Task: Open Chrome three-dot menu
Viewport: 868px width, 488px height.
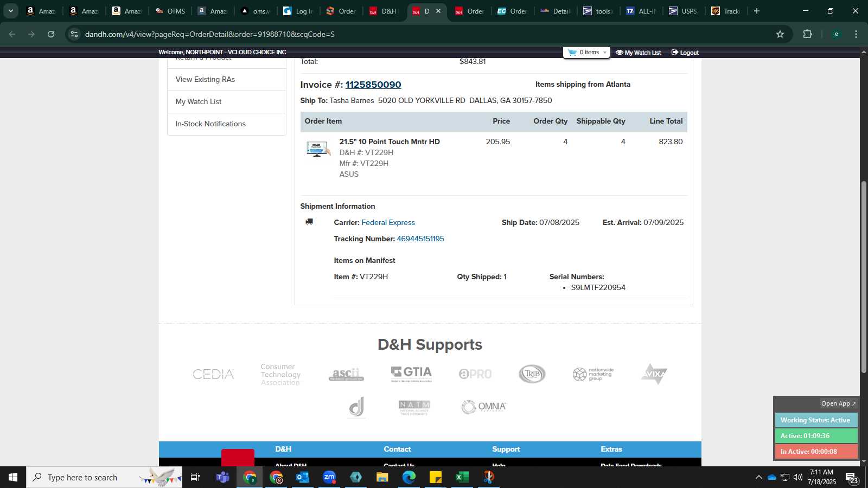Action: click(856, 34)
